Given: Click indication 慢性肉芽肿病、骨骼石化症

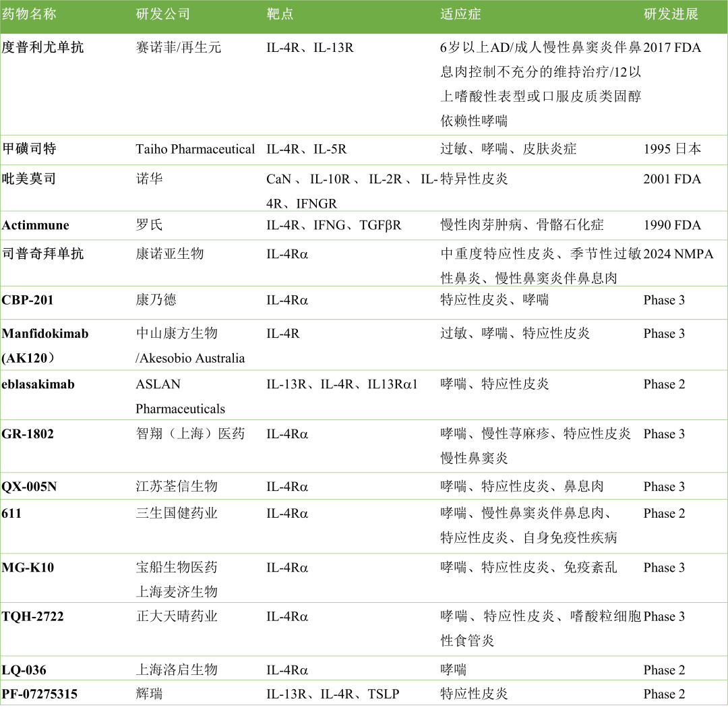Looking at the screenshot, I should pyautogui.click(x=522, y=225).
